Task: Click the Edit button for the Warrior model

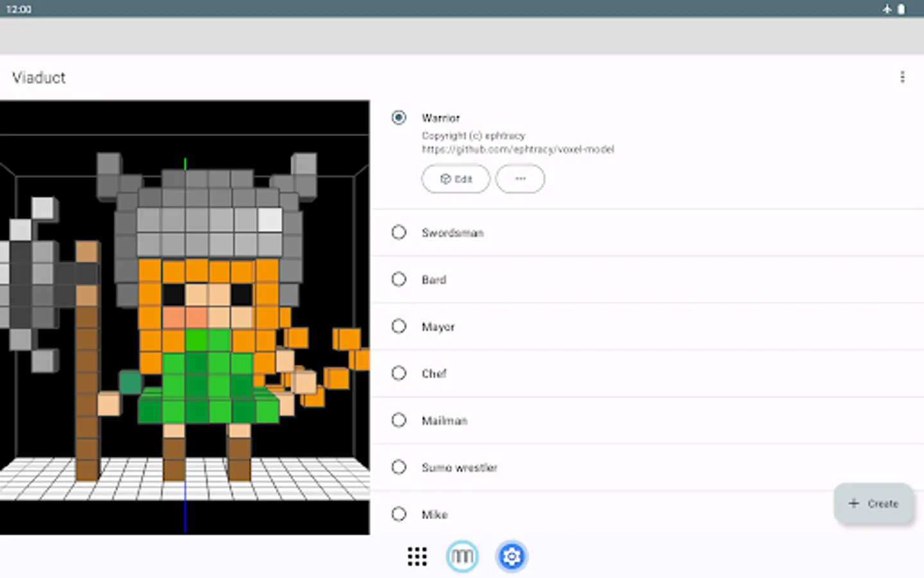Action: (456, 179)
